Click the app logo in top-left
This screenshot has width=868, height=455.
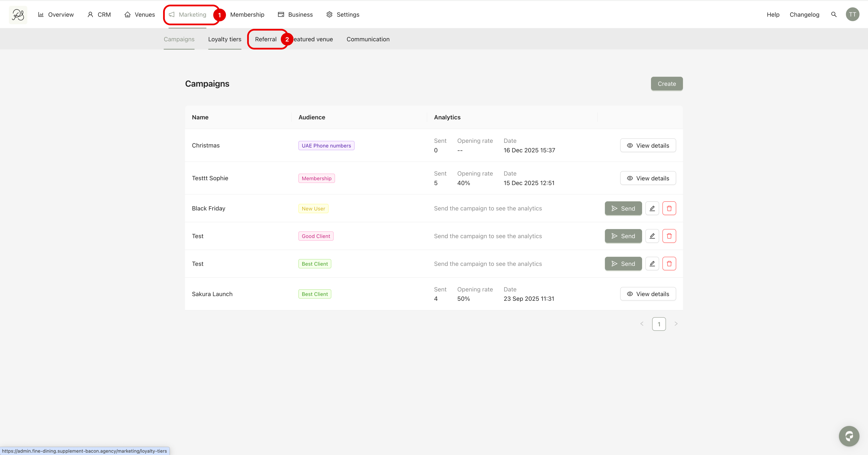18,14
